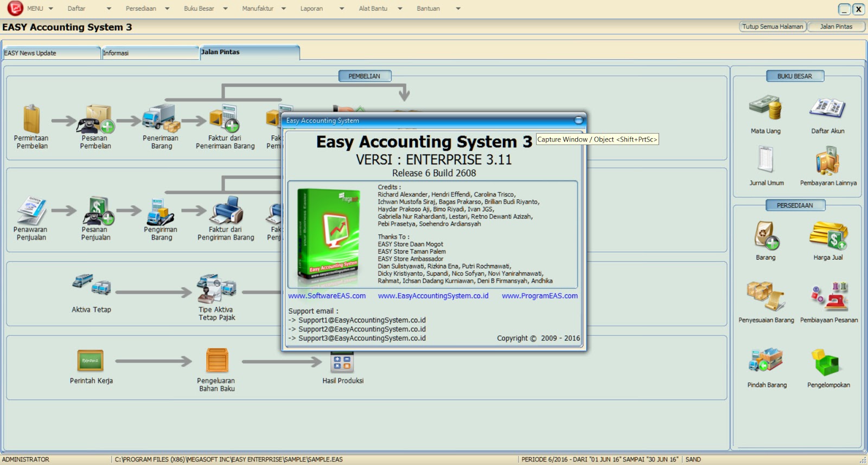Image resolution: width=868 pixels, height=465 pixels.
Task: Switch to the EASY News Update tab
Action: 52,53
